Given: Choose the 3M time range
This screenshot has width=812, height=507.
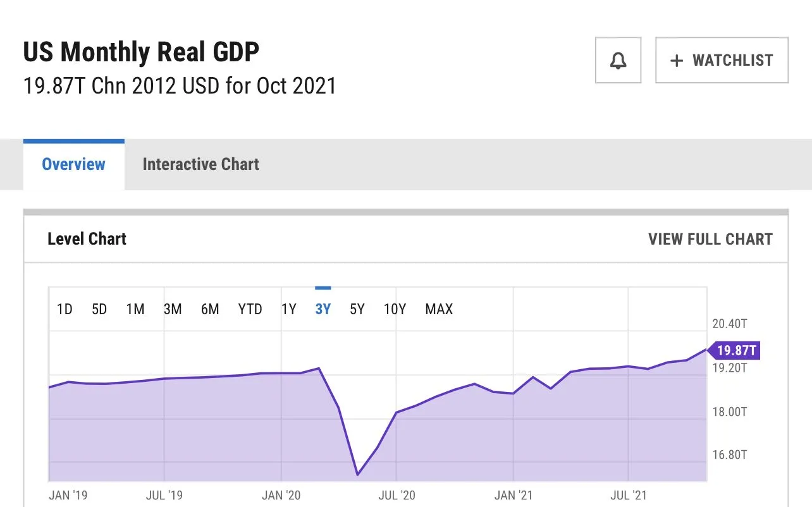Looking at the screenshot, I should (x=173, y=309).
